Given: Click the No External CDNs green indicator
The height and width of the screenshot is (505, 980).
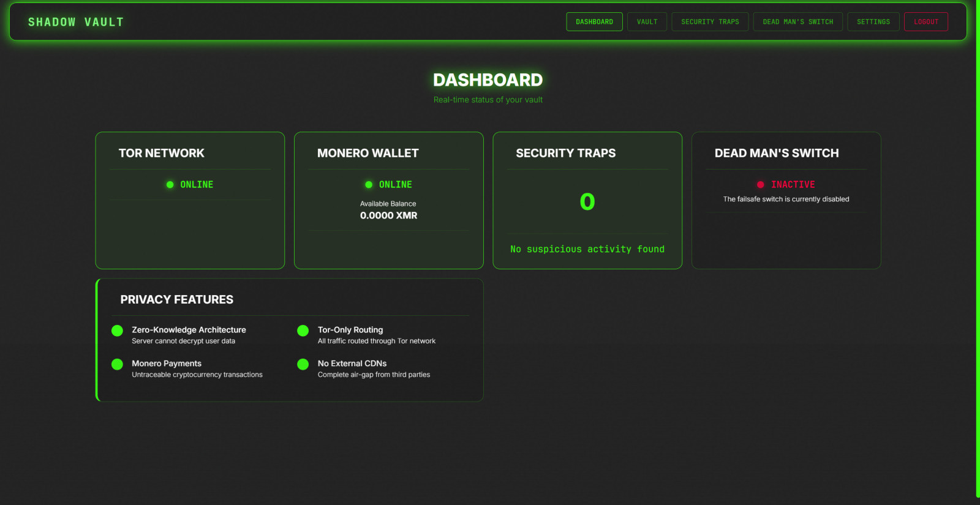Looking at the screenshot, I should pyautogui.click(x=303, y=364).
